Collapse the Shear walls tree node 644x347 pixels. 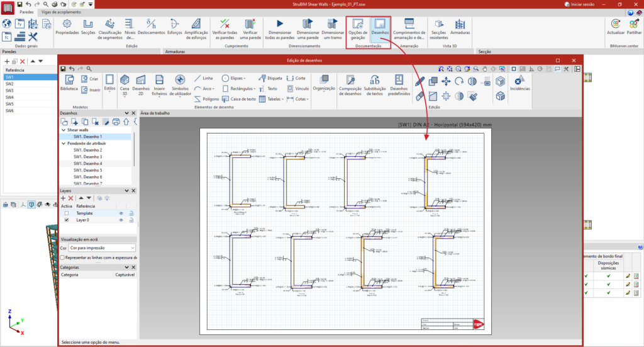pos(64,130)
